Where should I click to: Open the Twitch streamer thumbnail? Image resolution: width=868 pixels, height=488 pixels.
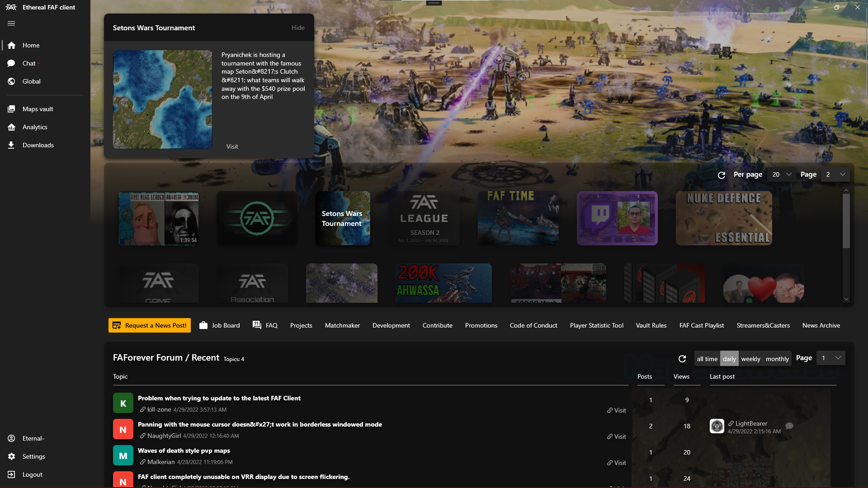(x=617, y=218)
